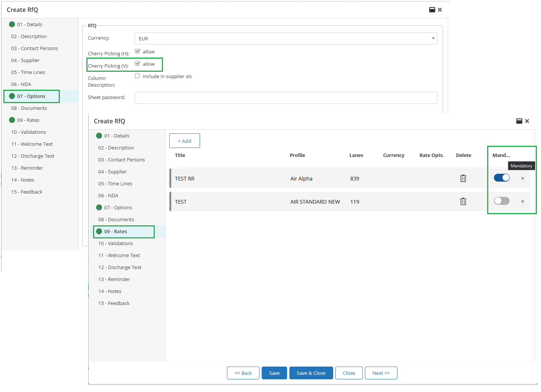Click the Profile column header
Viewport: 541px width, 392px height.
[297, 155]
